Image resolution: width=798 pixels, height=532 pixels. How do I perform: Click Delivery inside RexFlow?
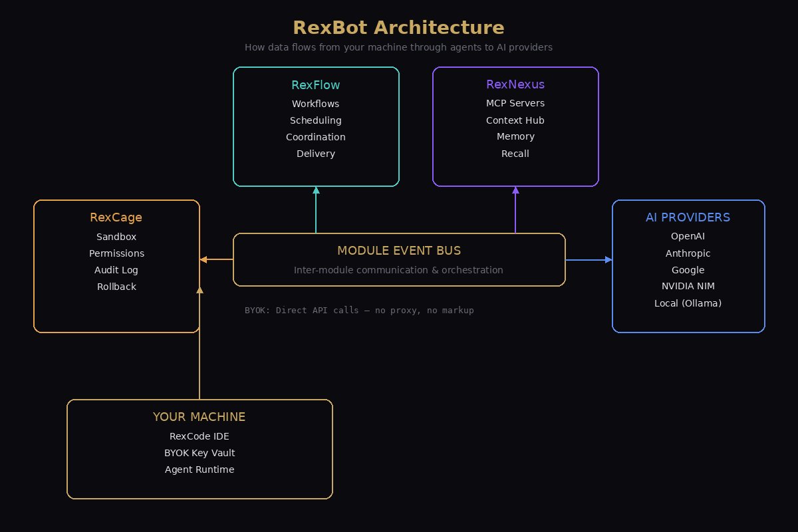coord(315,154)
